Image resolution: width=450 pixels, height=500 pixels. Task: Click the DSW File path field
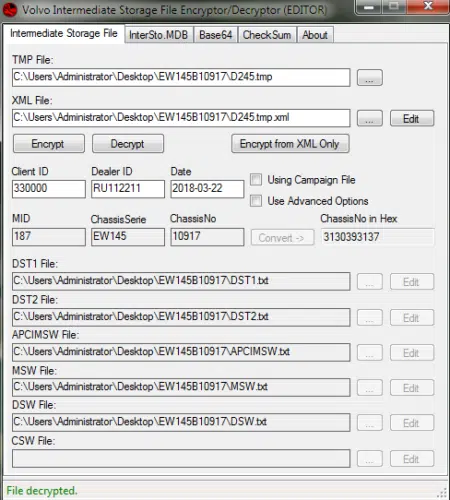pos(181,422)
